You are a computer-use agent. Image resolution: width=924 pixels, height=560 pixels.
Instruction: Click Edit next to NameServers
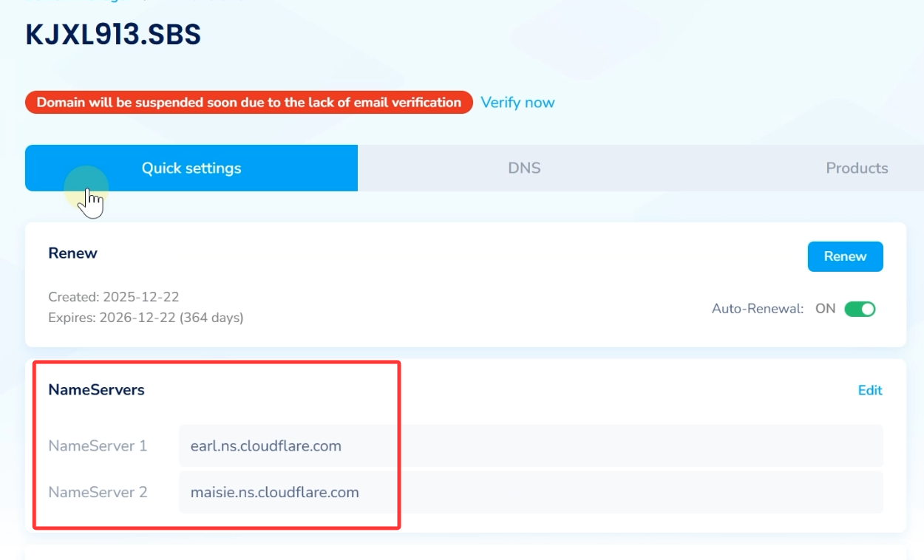869,390
